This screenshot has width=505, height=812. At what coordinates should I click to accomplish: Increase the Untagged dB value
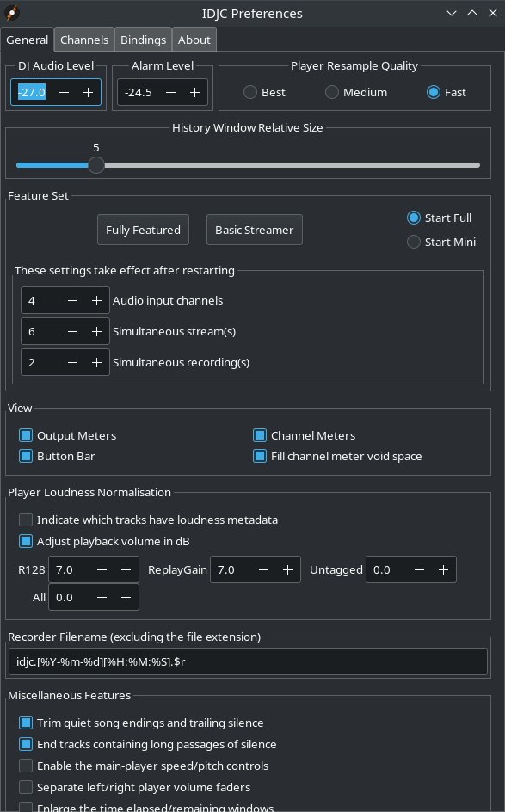click(x=443, y=569)
